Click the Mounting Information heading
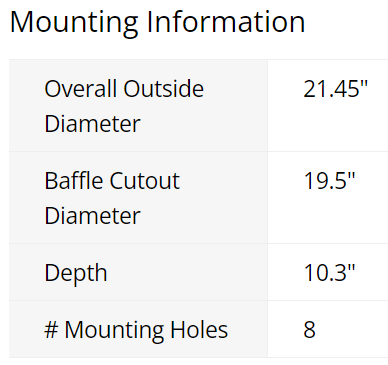Image resolution: width=388 pixels, height=365 pixels. (158, 23)
